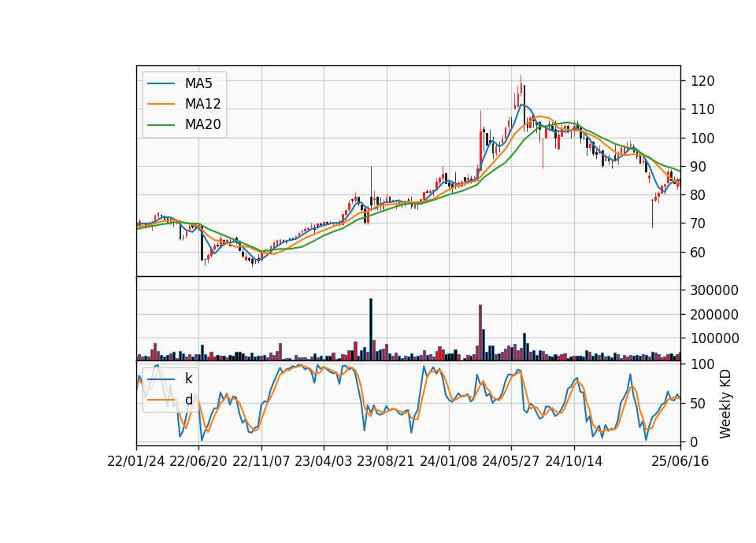Click the 23/08/21 date tick label
The image size is (756, 543).
click(x=386, y=461)
